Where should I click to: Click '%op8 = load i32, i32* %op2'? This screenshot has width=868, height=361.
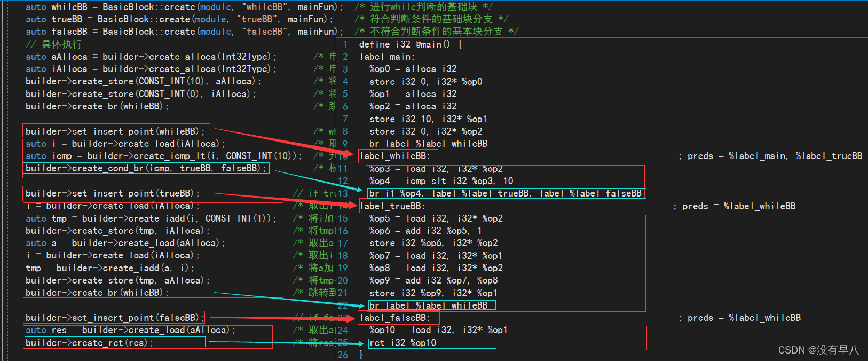(x=436, y=268)
